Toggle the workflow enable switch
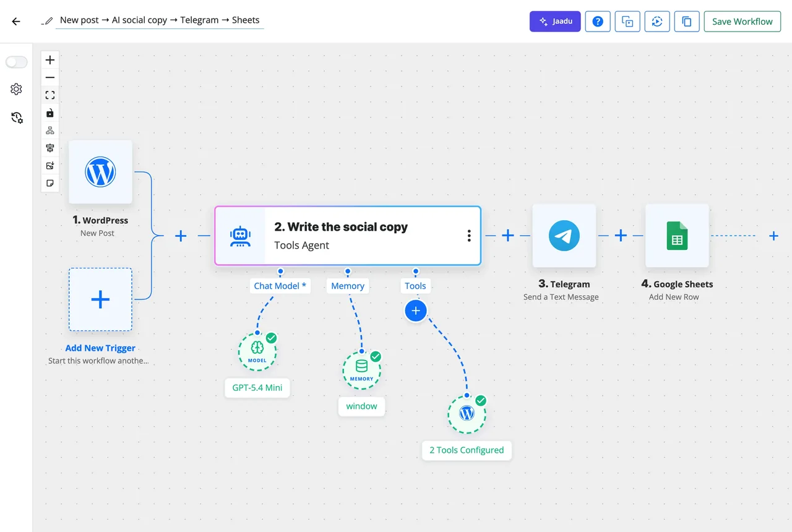Screen dimensions: 792x532 (x=17, y=62)
